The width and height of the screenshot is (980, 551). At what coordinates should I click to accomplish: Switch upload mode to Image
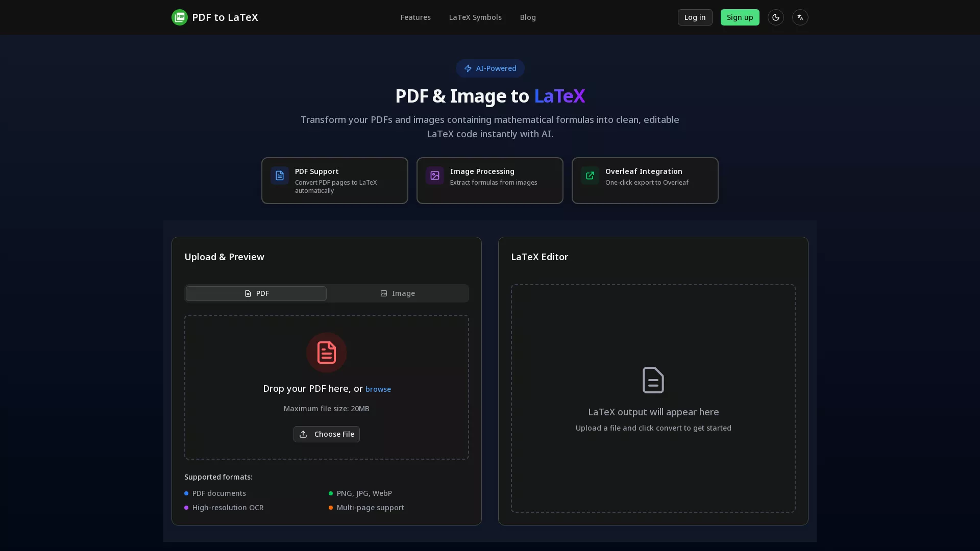[x=398, y=293]
